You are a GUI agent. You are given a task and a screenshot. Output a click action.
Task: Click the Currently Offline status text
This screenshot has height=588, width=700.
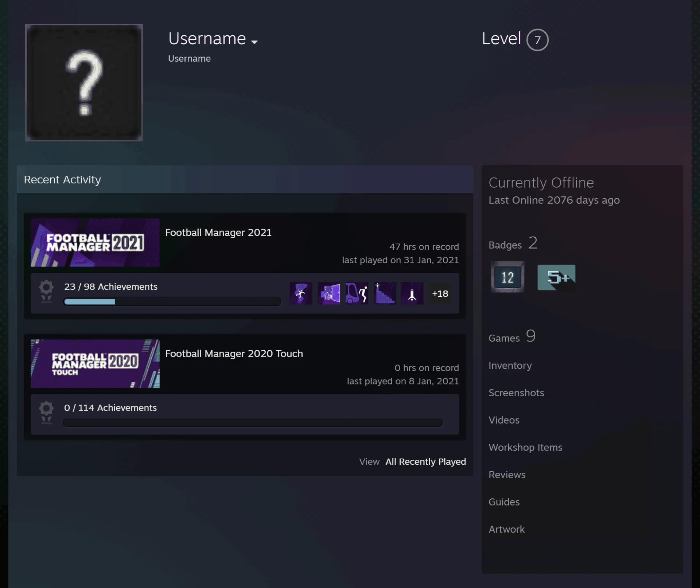click(541, 183)
